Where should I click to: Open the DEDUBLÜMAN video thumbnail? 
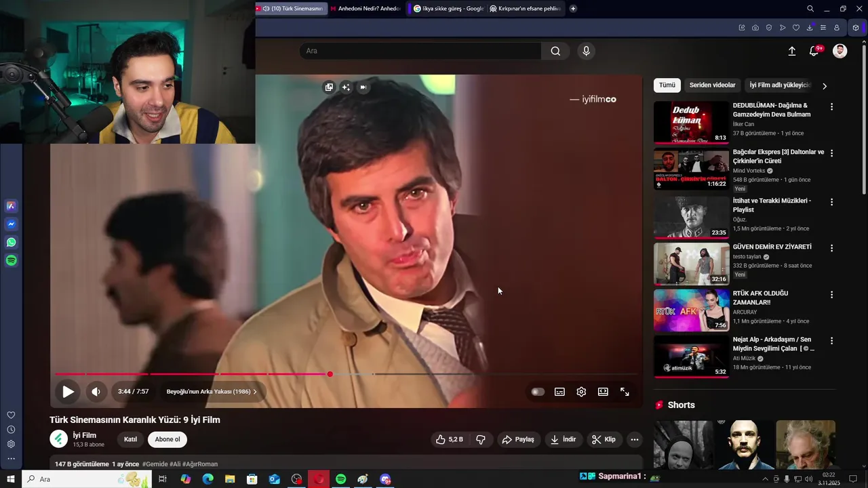point(692,123)
